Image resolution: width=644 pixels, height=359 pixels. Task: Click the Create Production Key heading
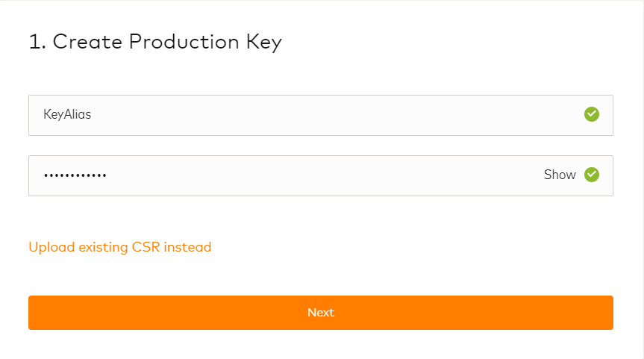point(155,42)
